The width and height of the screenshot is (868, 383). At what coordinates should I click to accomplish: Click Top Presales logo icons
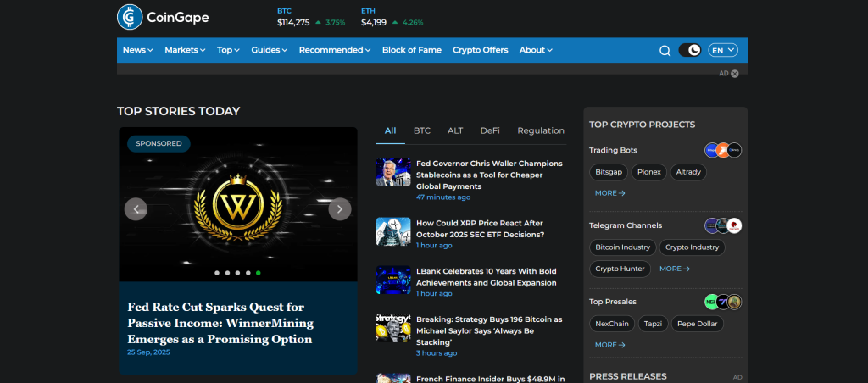723,303
